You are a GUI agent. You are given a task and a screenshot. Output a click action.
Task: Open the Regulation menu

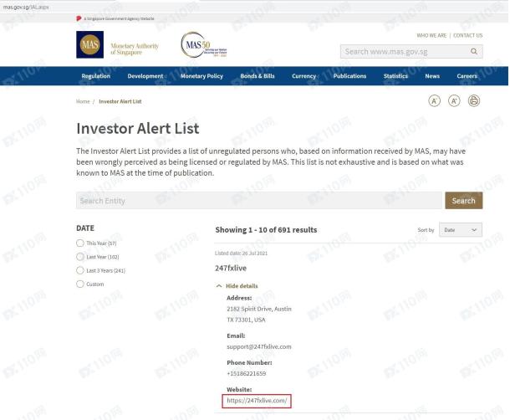(95, 76)
